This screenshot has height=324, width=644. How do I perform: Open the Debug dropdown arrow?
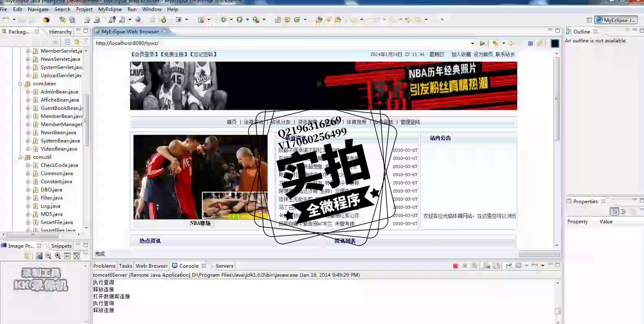231,20
